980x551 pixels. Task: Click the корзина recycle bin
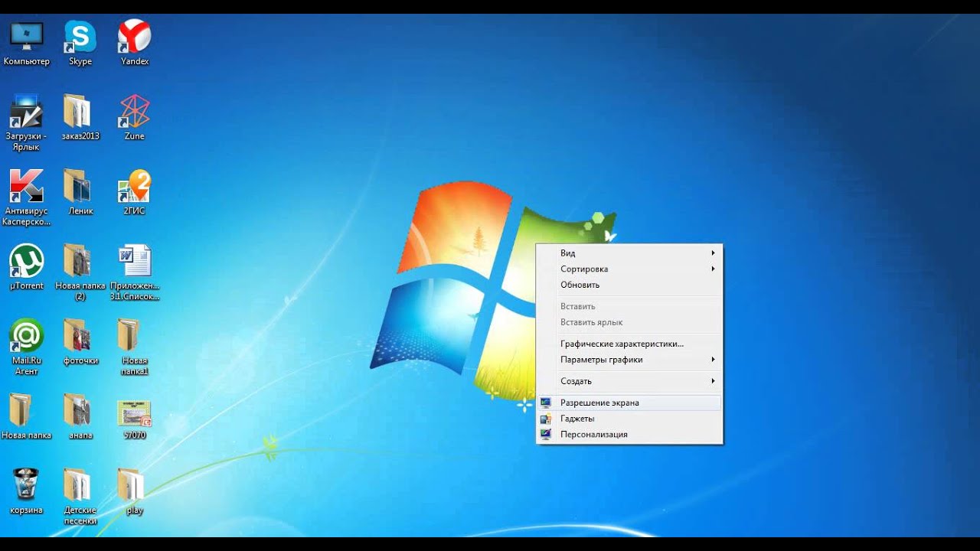(27, 491)
